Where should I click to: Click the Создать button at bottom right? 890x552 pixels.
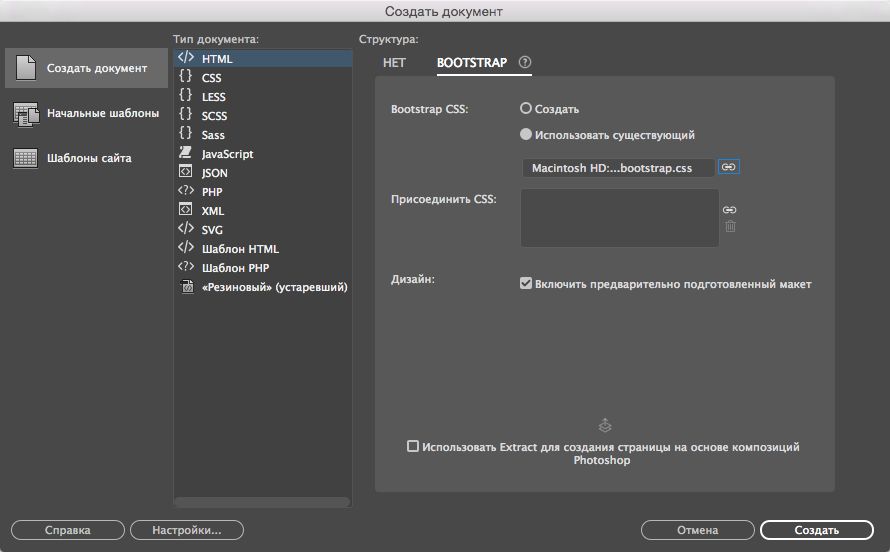coord(817,530)
